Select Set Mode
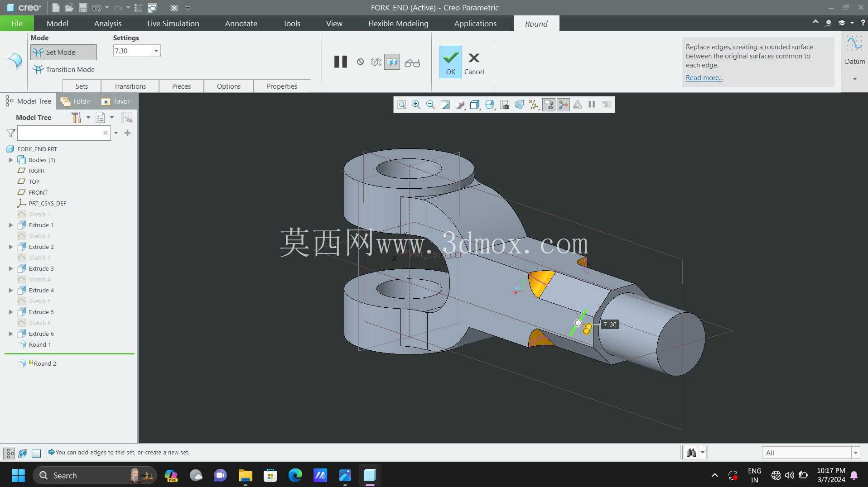The height and width of the screenshot is (487, 868). (x=64, y=52)
